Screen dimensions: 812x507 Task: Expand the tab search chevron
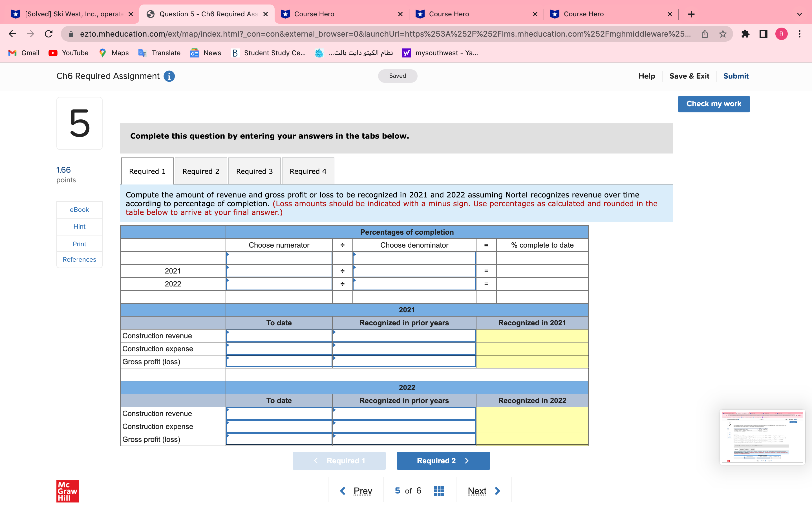click(x=799, y=14)
